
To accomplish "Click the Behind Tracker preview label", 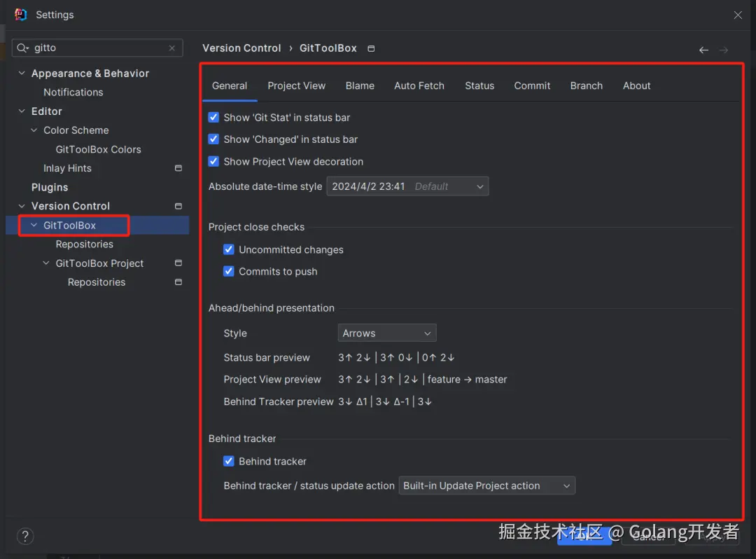I will (278, 402).
